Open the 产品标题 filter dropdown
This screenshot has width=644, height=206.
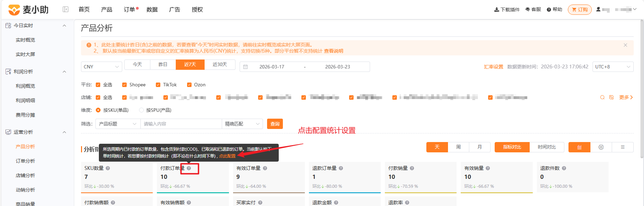(x=118, y=124)
